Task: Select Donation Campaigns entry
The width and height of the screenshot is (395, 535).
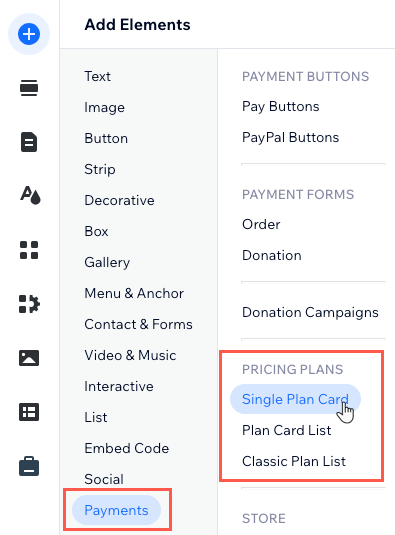Action: [310, 313]
